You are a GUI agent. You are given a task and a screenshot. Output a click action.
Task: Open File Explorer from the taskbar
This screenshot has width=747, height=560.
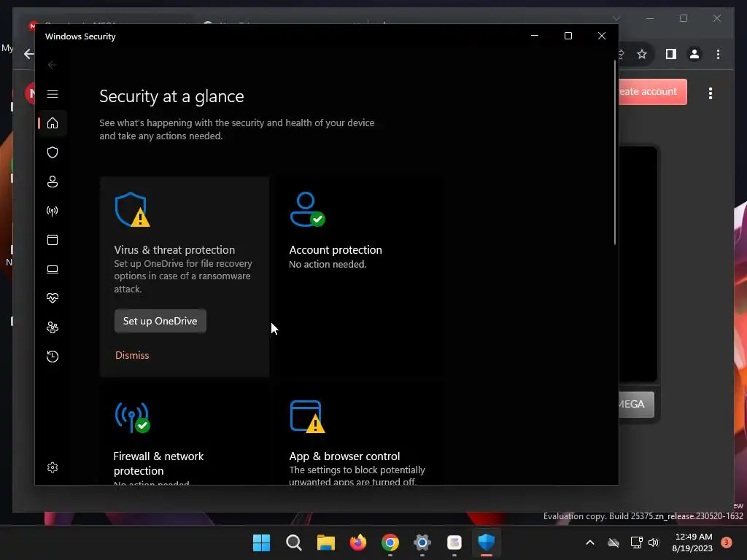point(326,542)
